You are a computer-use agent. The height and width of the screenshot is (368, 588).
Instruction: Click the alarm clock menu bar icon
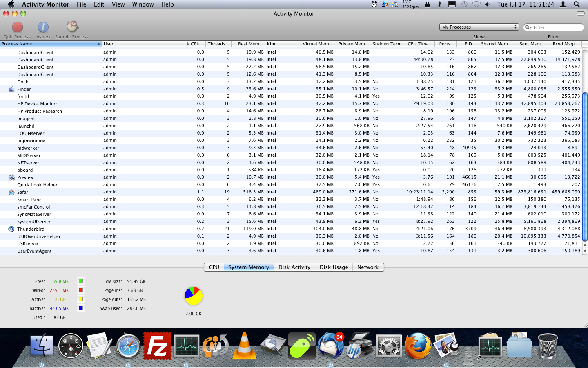tap(374, 4)
